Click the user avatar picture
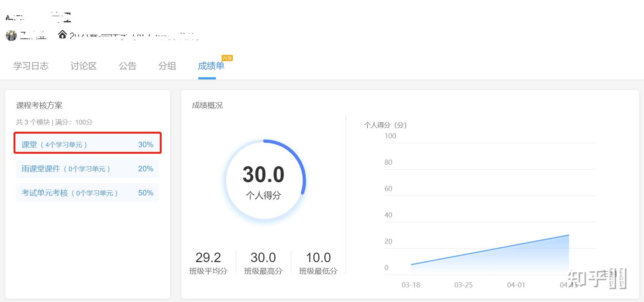 (11, 36)
